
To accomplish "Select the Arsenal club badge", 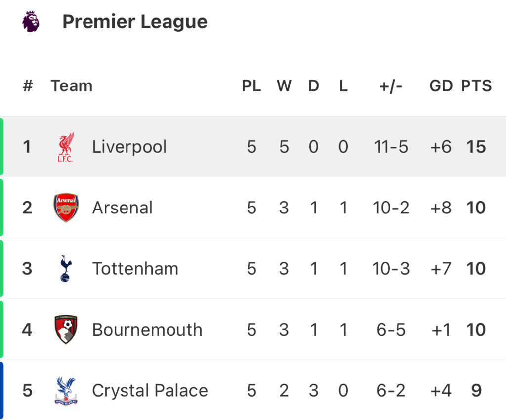I will (x=66, y=208).
